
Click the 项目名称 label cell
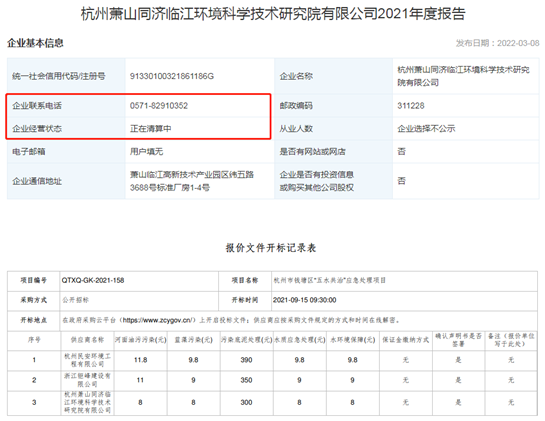(245, 280)
